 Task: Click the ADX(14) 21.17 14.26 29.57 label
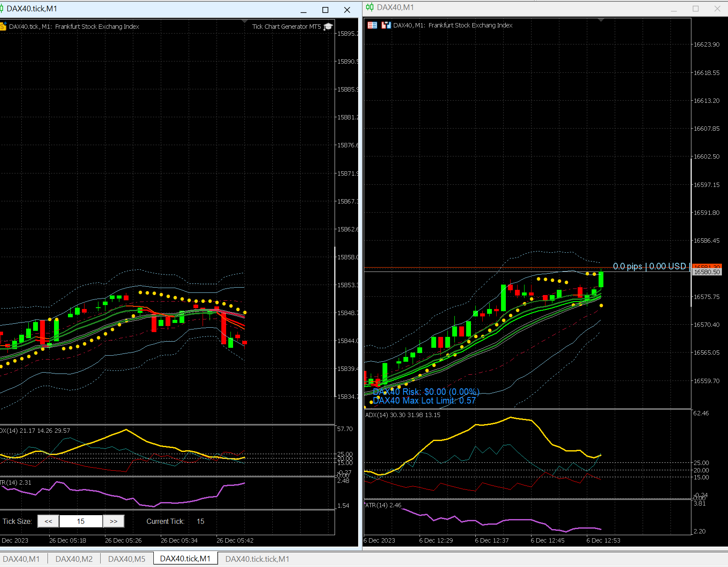[x=35, y=431]
